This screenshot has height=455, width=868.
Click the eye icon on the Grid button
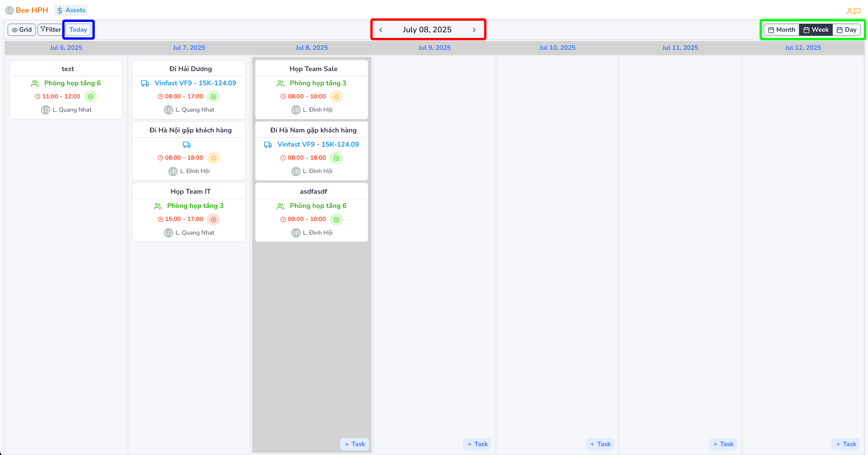pyautogui.click(x=15, y=30)
